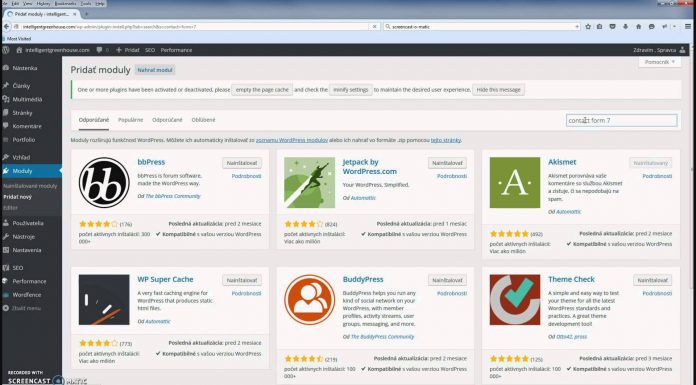Viewport: 696px width, 385px height.
Task: Click the Firefox home icon
Action: click(638, 27)
